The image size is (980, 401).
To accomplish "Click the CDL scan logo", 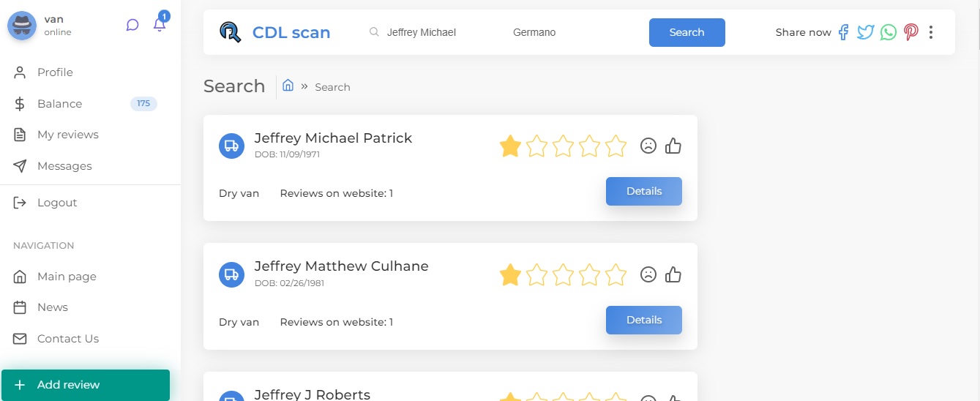I will point(275,32).
